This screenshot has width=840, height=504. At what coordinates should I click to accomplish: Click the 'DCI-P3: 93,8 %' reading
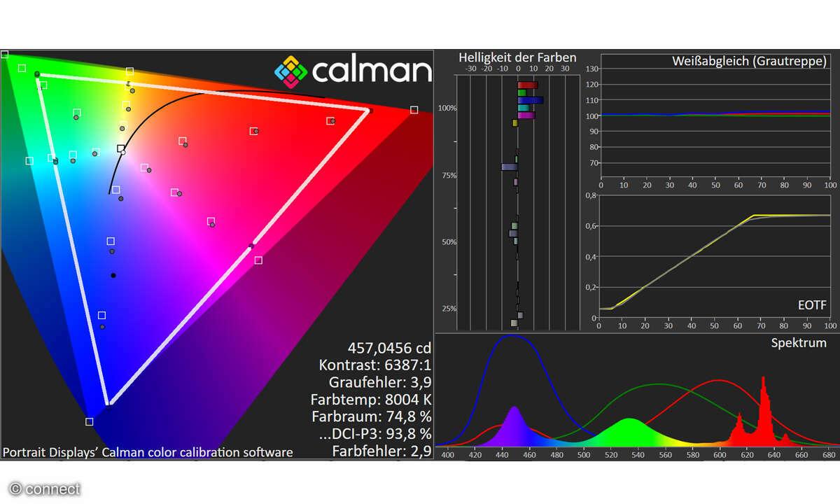(375, 434)
